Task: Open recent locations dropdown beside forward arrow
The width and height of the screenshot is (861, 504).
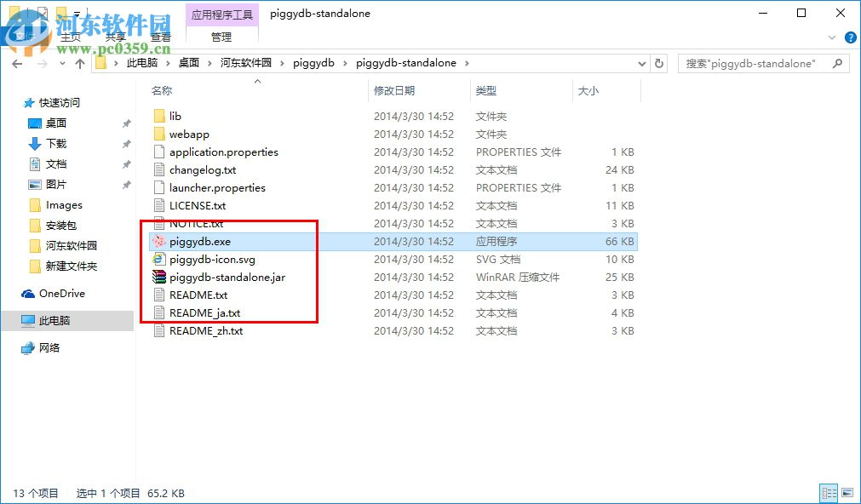Action: [60, 62]
